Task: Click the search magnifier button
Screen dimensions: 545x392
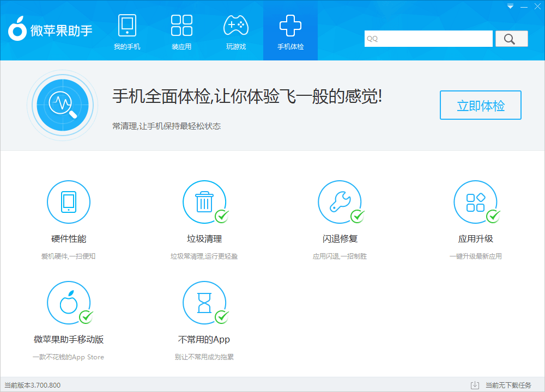Action: (511, 39)
